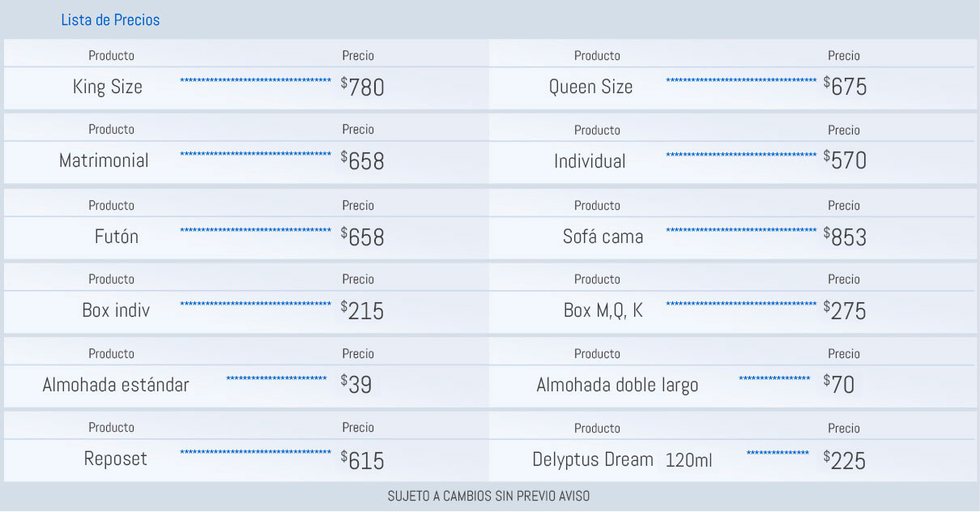Click the $853 Sofá cama price
The image size is (980, 512).
[x=845, y=237]
